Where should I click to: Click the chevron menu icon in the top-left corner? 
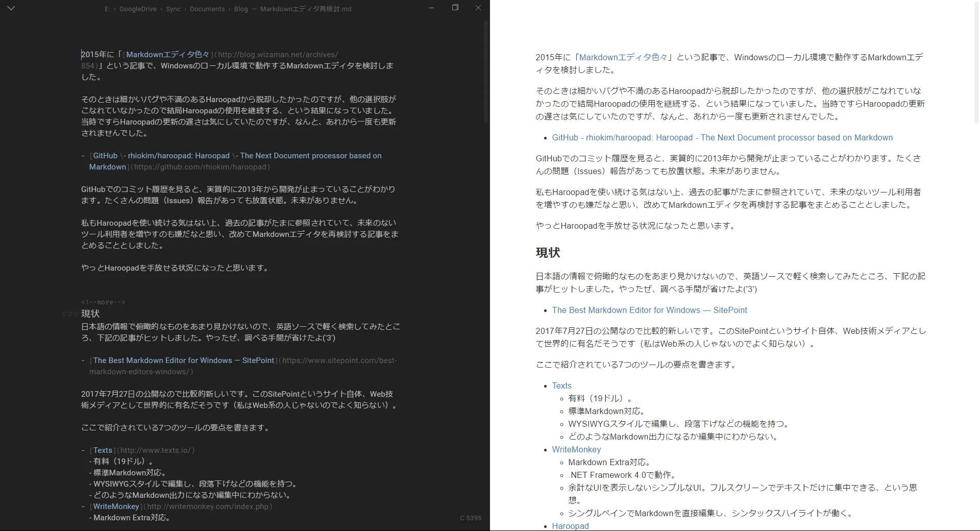coord(11,9)
